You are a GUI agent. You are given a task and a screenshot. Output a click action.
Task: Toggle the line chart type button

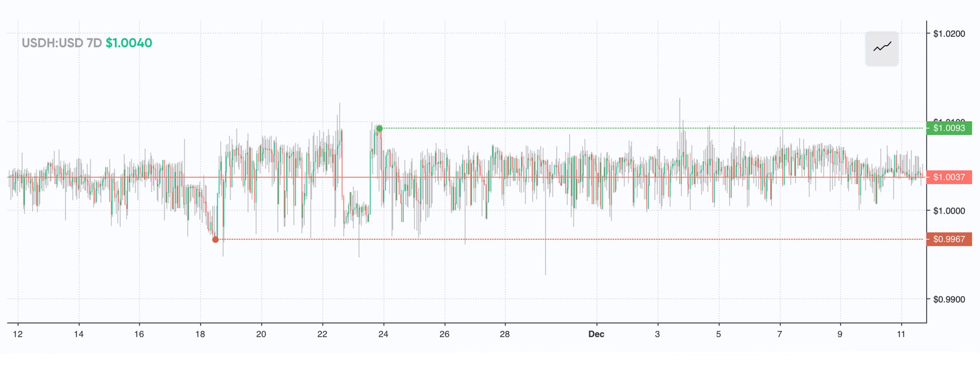(x=882, y=48)
